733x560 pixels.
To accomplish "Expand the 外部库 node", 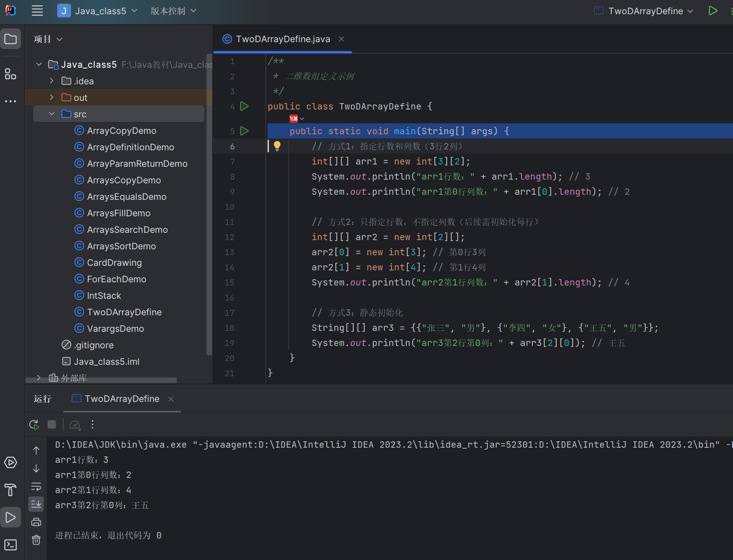I will pos(39,378).
